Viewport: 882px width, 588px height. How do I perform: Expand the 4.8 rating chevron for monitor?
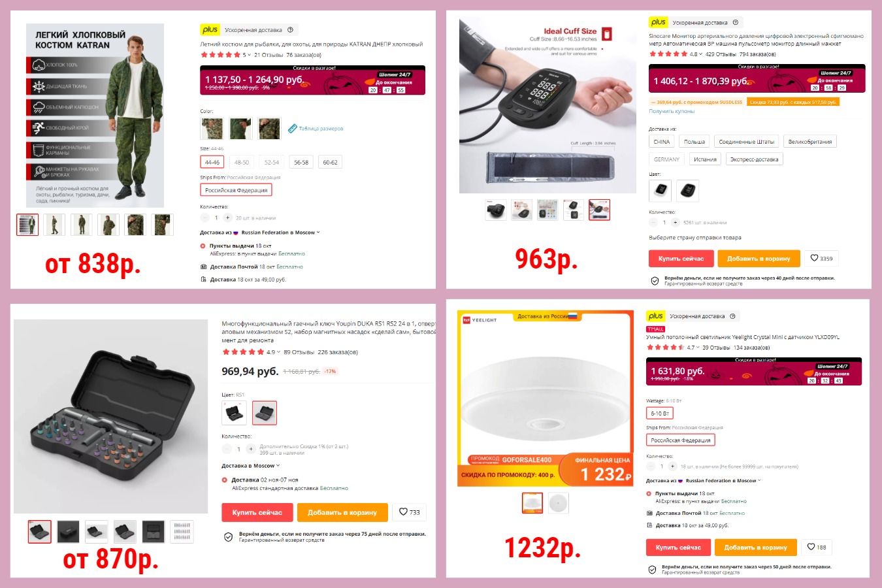701,54
